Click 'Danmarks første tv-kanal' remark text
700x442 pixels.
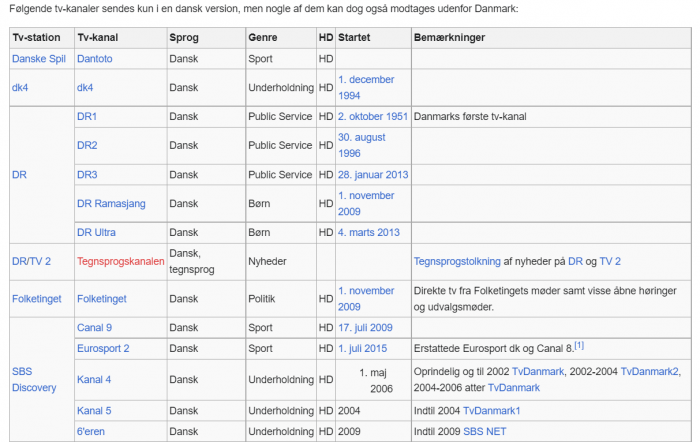click(470, 117)
